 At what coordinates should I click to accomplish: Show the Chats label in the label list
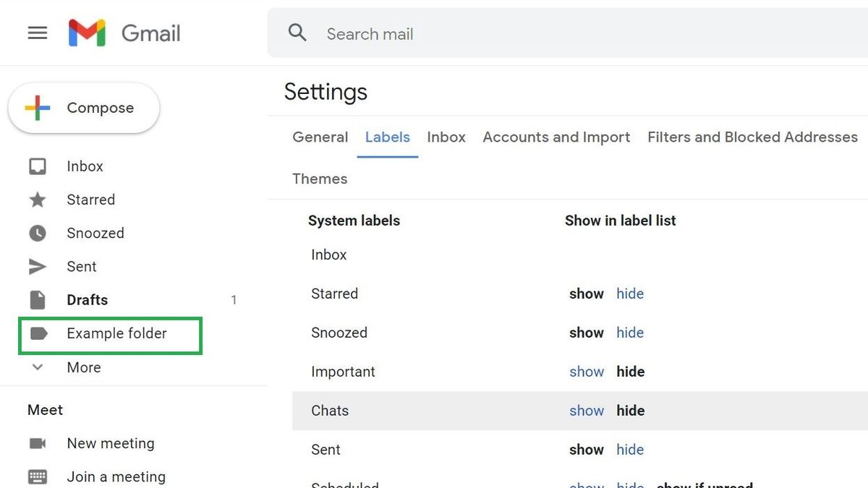587,411
